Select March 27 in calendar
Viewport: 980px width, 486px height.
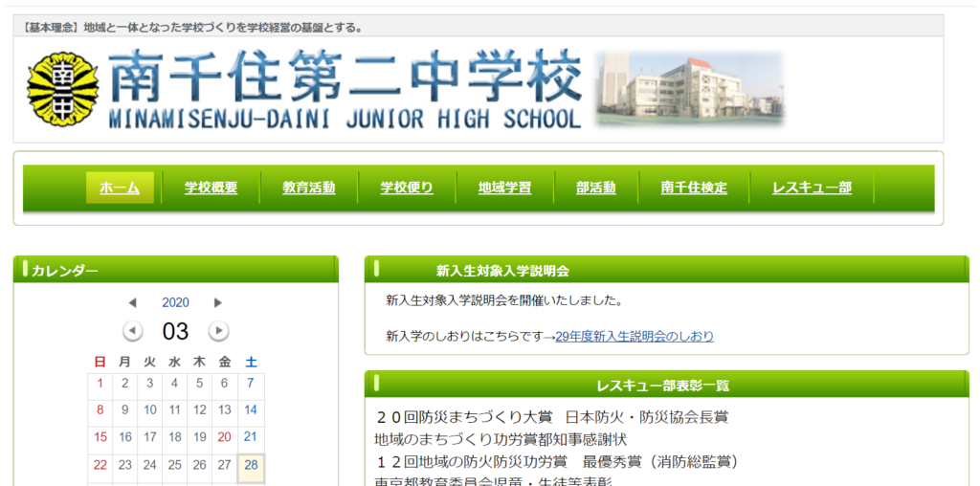pyautogui.click(x=224, y=465)
